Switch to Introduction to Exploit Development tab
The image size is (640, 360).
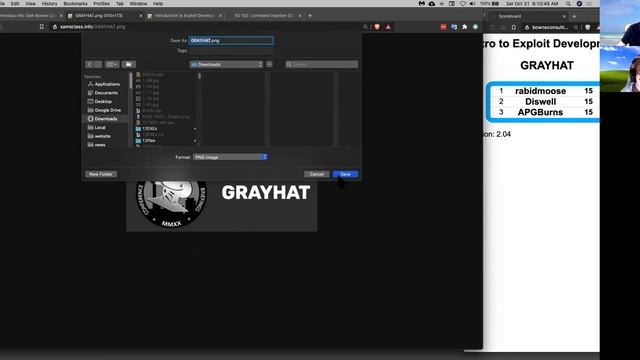(184, 16)
